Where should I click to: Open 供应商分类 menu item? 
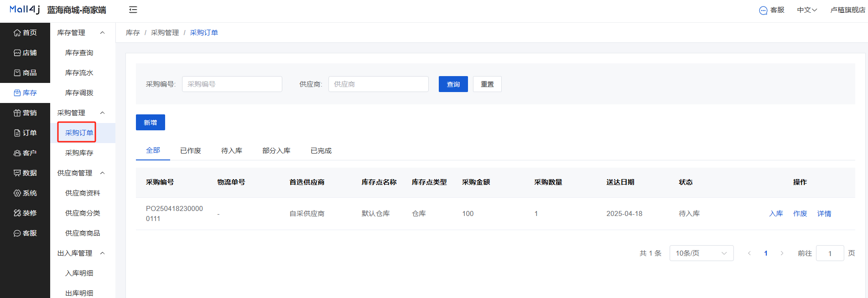(83, 213)
